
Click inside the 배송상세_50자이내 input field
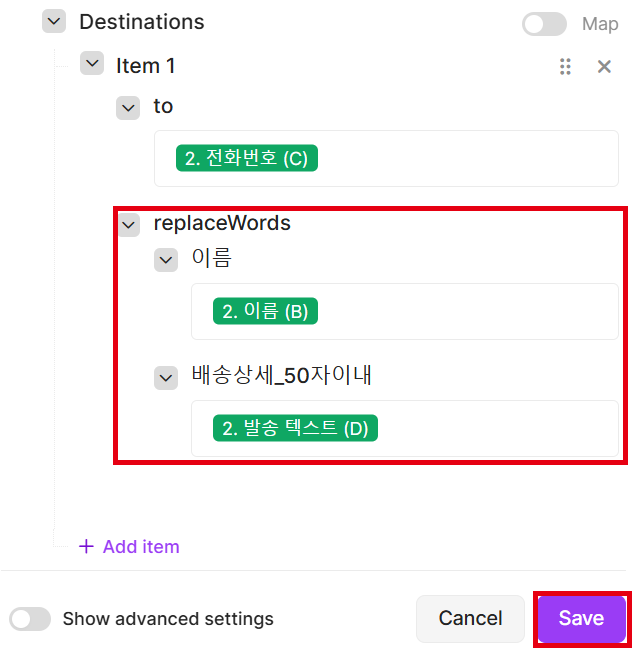coord(405,428)
